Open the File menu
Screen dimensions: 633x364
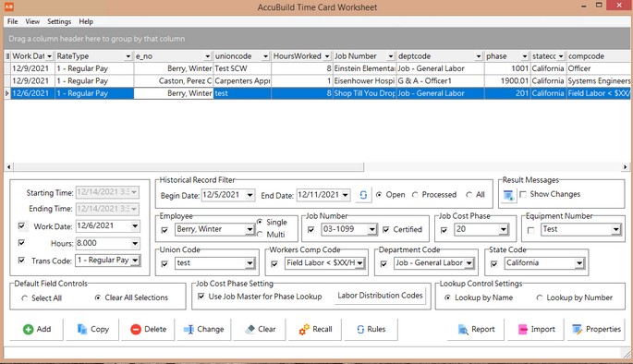coord(13,21)
